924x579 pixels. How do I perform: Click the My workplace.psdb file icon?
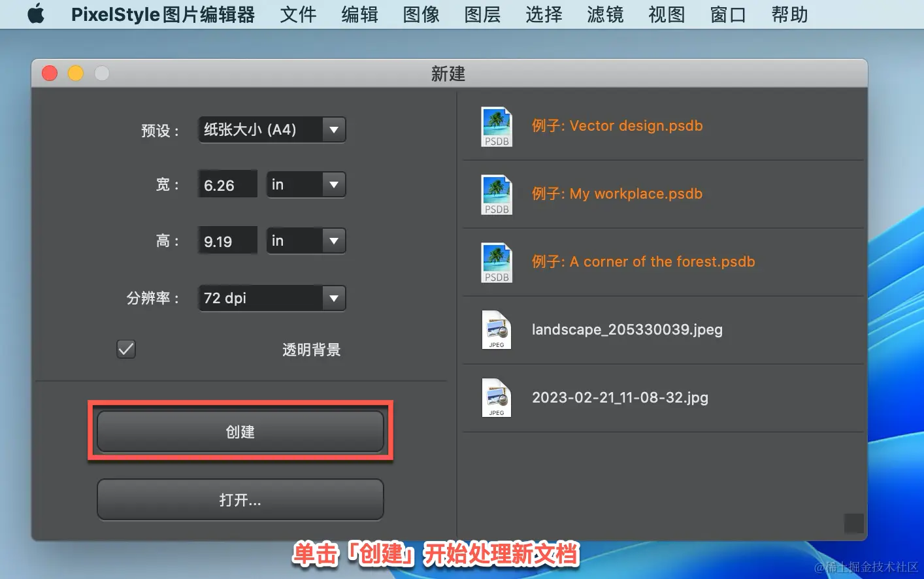[x=497, y=194]
